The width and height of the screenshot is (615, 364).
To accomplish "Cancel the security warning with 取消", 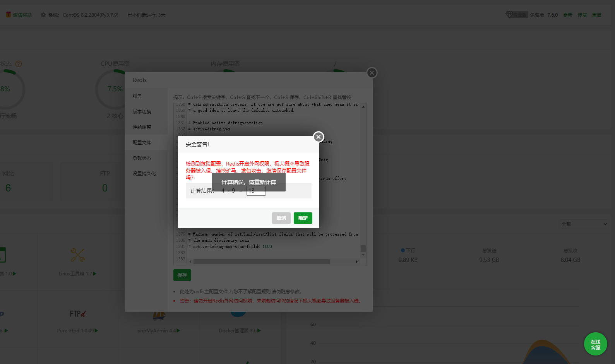I will 281,218.
